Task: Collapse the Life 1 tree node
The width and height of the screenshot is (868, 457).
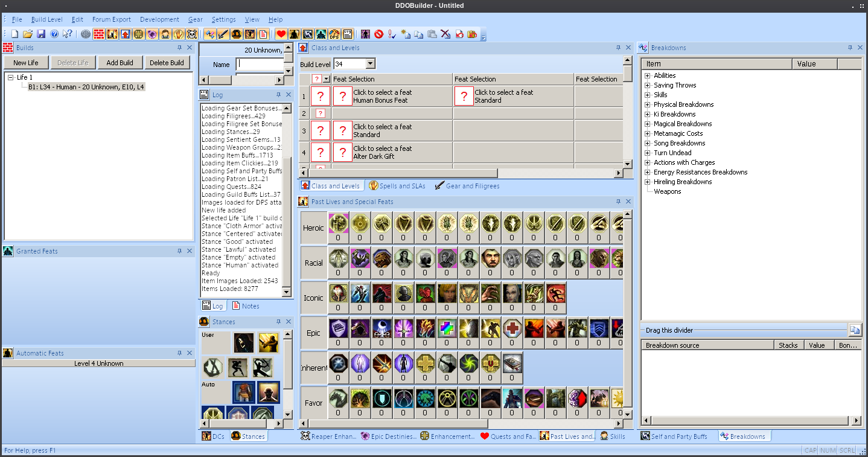Action: (x=11, y=77)
